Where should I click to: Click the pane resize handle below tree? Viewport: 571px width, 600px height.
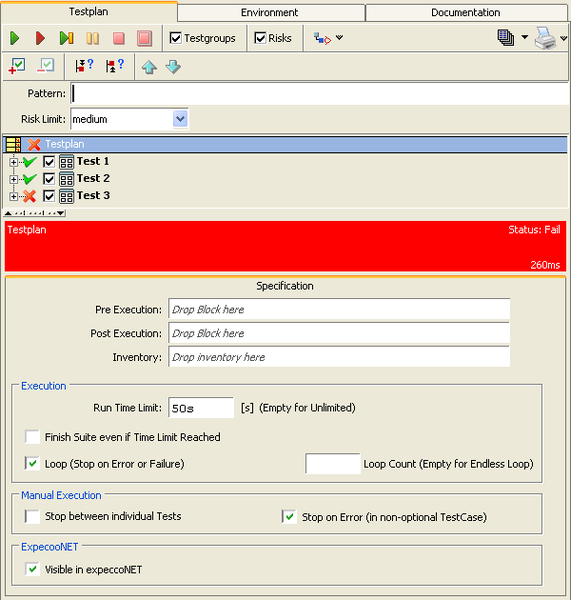coord(34,213)
